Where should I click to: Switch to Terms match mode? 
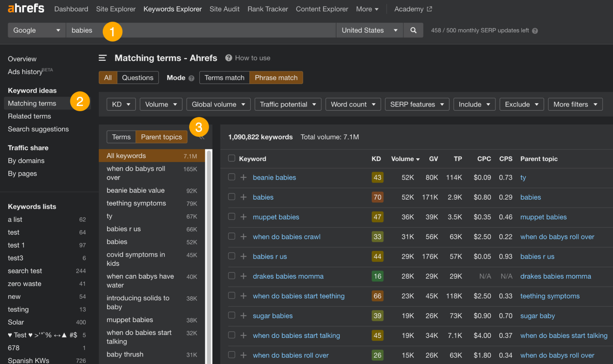[x=224, y=78]
